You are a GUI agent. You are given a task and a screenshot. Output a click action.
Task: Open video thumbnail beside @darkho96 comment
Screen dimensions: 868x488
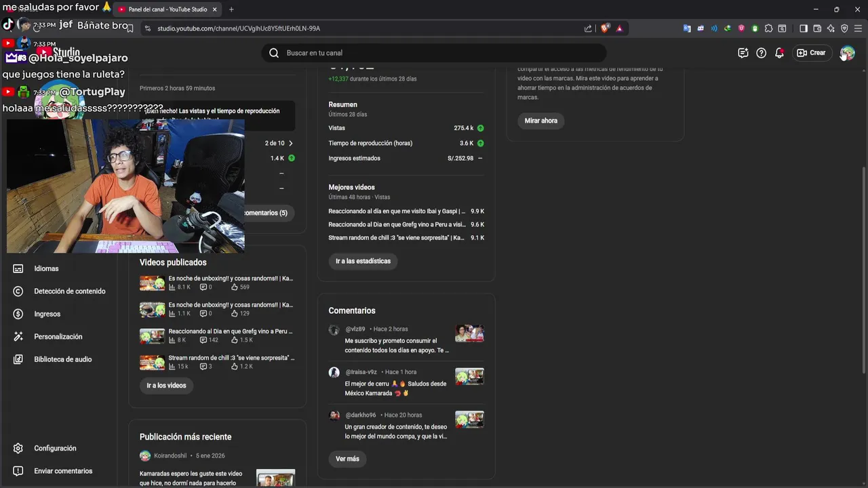(469, 420)
